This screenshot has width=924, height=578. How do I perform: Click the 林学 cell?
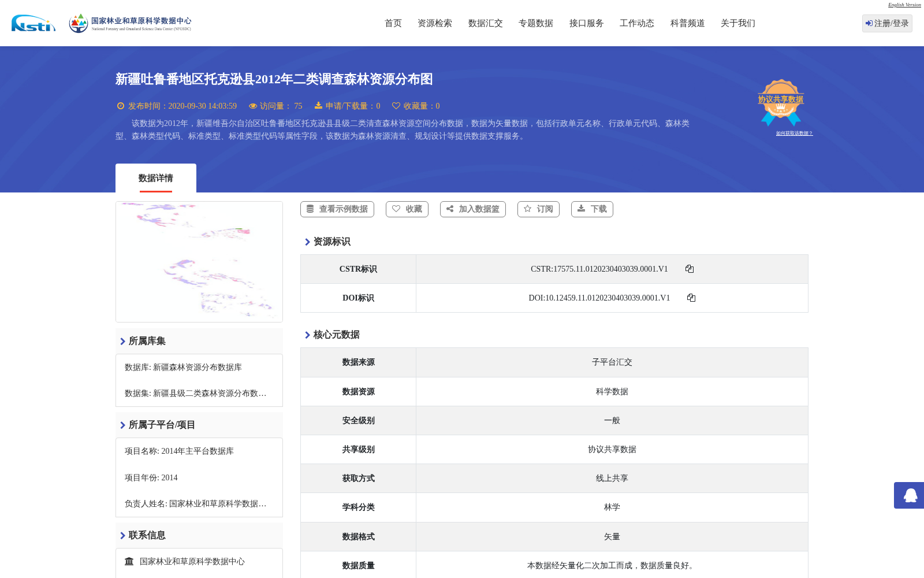tap(612, 507)
